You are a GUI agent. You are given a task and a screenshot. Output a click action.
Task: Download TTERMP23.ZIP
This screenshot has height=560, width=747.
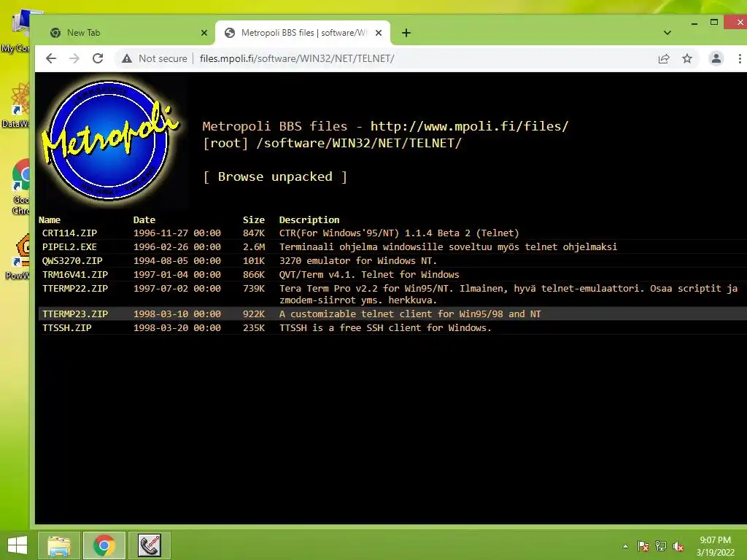75,314
